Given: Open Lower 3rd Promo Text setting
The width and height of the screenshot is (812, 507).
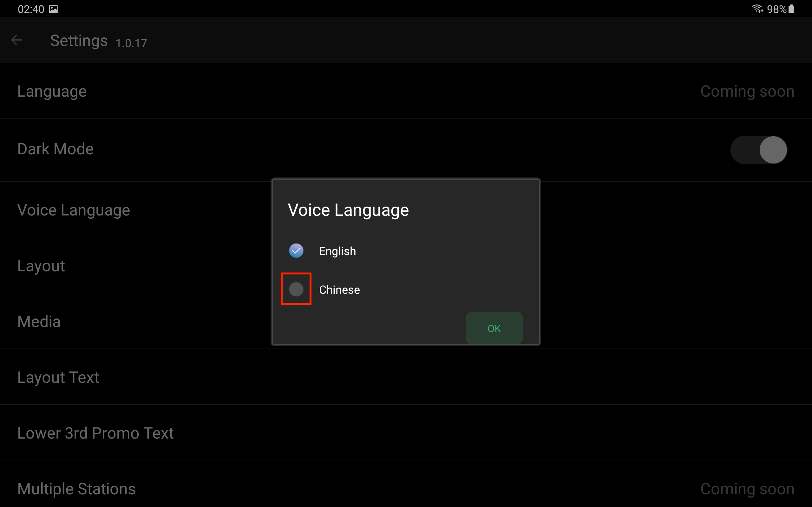Looking at the screenshot, I should click(95, 433).
